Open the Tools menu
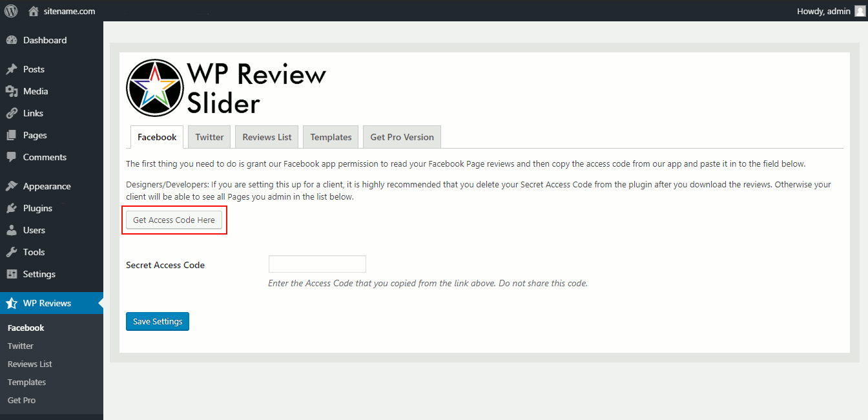The height and width of the screenshot is (420, 868). point(52,252)
